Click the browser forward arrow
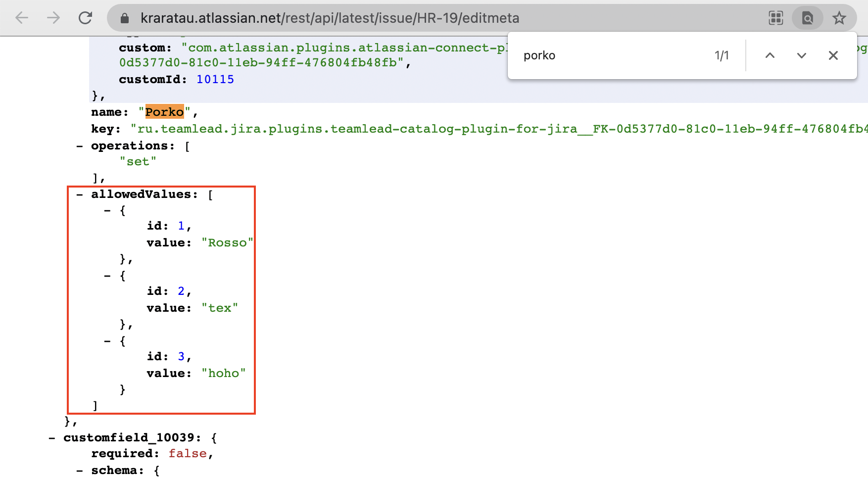Screen dimensions: 868x477 click(53, 18)
